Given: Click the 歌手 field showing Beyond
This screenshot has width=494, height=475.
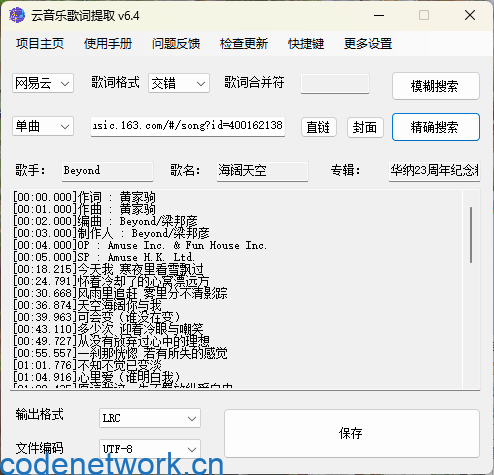Looking at the screenshot, I should [x=107, y=171].
